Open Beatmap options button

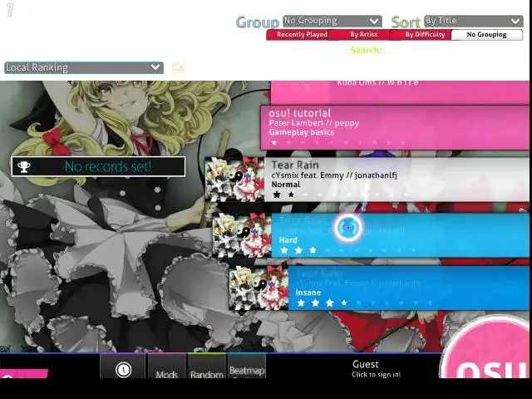point(247,366)
